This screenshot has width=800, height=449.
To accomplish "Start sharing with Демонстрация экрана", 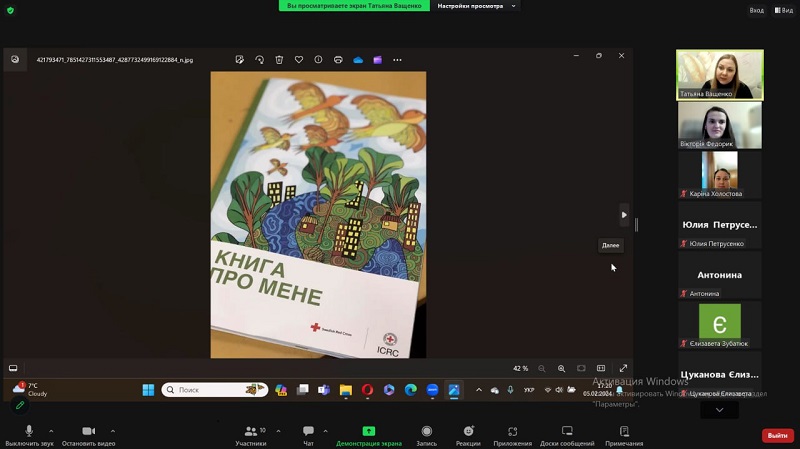I will (368, 436).
